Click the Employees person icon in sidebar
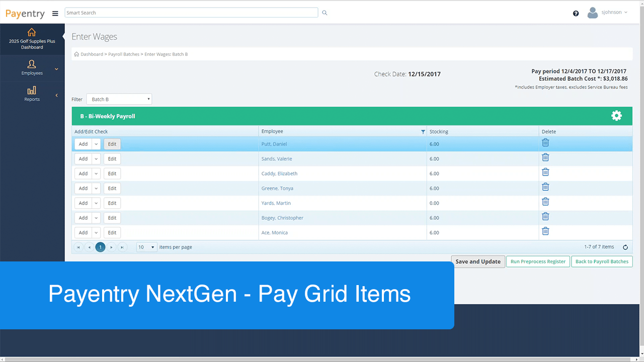 coord(32,64)
